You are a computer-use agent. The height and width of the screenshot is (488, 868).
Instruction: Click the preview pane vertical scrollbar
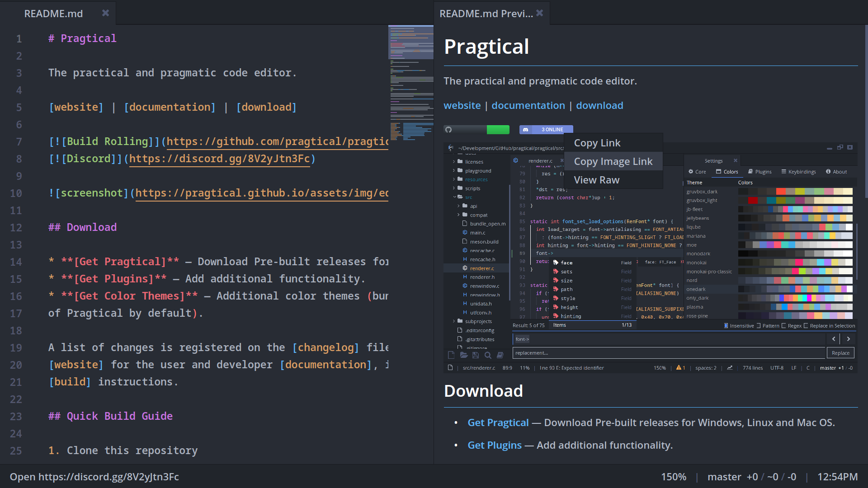(866, 111)
